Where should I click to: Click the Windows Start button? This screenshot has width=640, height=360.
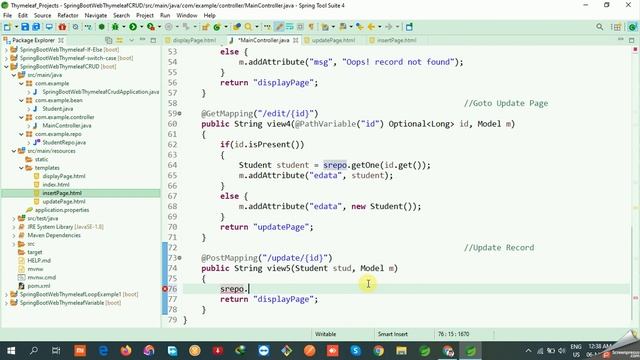click(x=11, y=351)
